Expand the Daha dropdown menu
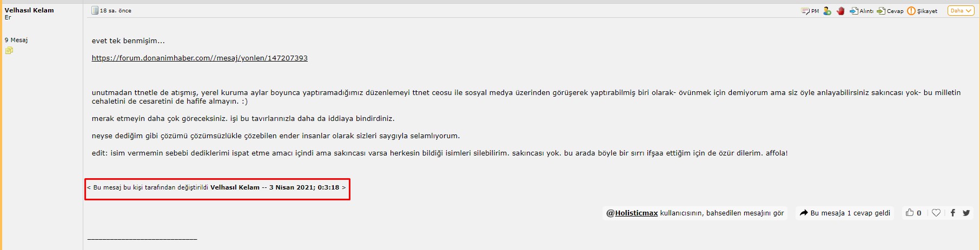This screenshot has height=250, width=980. (x=961, y=11)
